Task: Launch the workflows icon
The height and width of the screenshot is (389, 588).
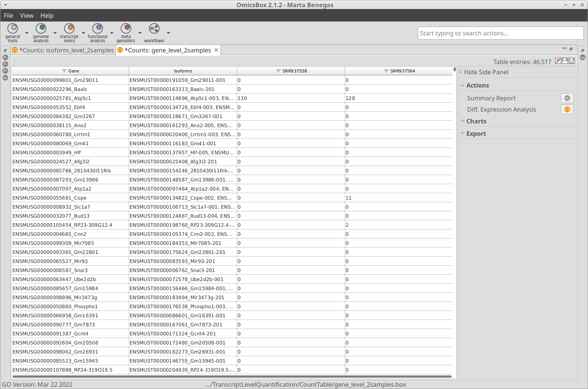Action: click(154, 29)
